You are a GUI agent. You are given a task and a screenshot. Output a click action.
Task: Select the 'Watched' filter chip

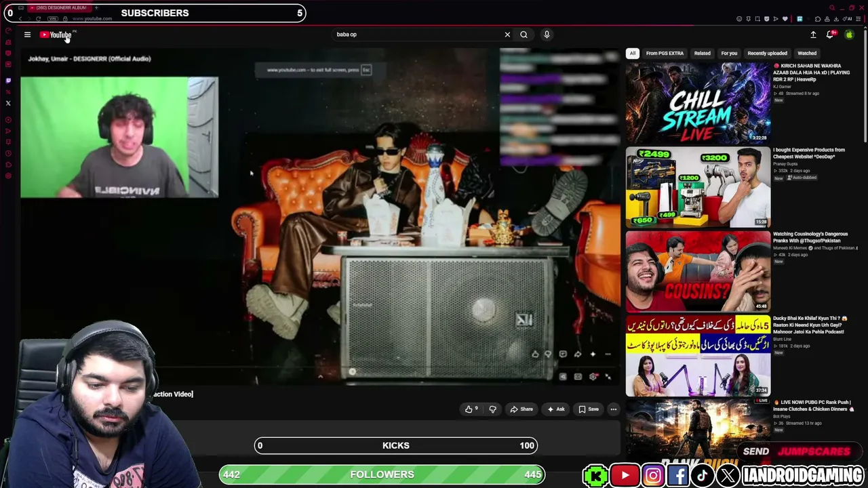807,54
